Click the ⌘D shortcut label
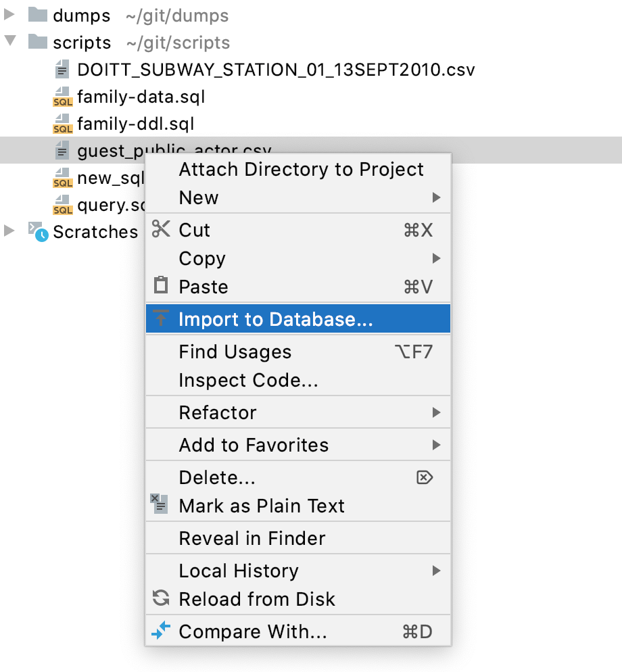Viewport: 622px width, 672px height. (418, 631)
